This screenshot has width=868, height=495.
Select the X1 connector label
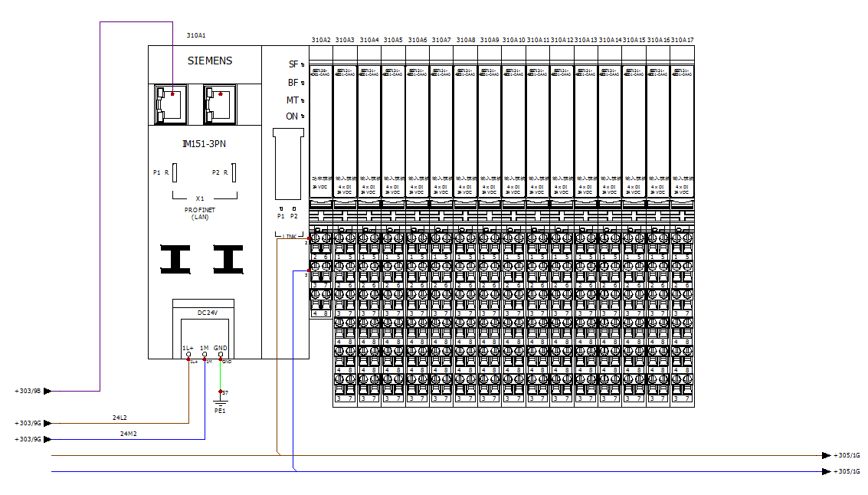pos(200,198)
